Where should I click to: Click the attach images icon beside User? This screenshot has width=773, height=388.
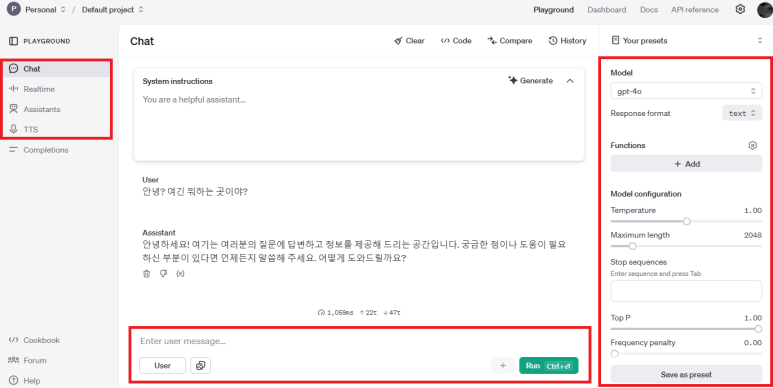pyautogui.click(x=201, y=365)
